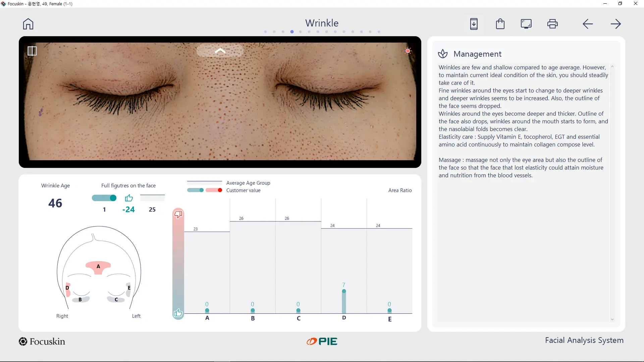Select the first page indicator dot

click(266, 32)
